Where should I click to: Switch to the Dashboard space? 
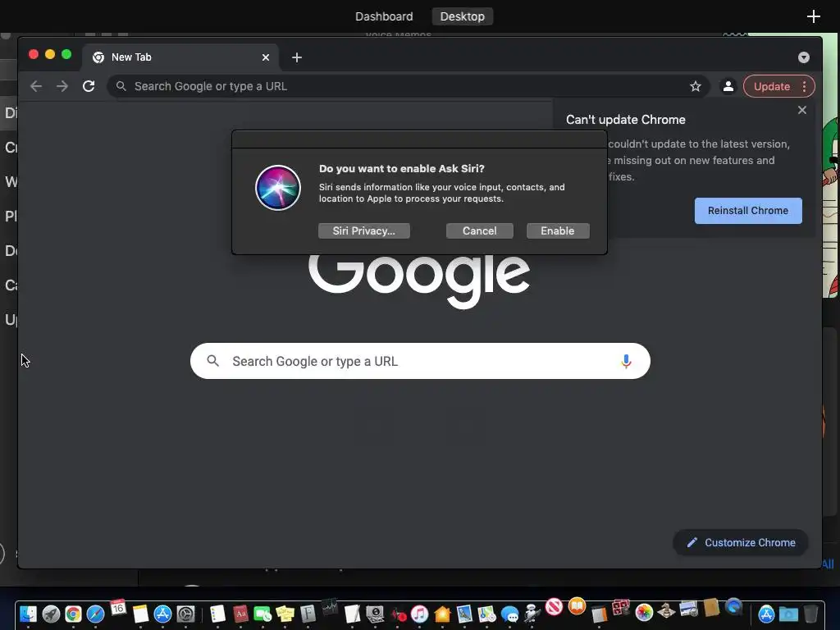pyautogui.click(x=384, y=16)
